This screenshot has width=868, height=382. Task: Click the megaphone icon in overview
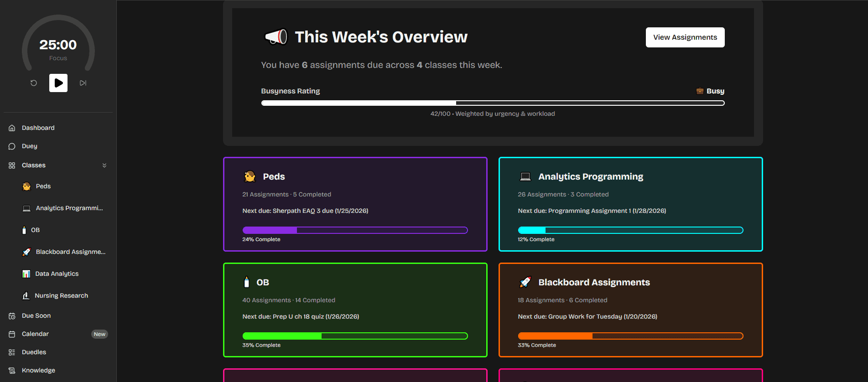pyautogui.click(x=276, y=37)
